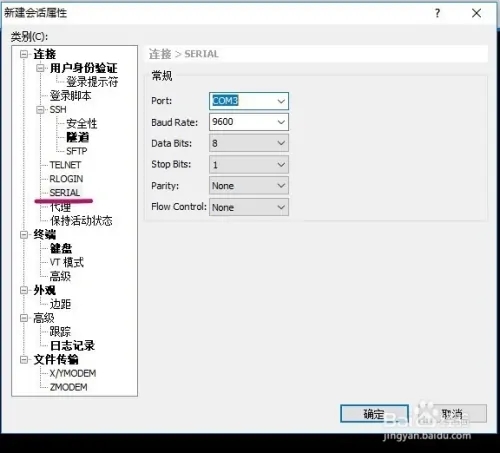Collapse the 文件传输 tree node

click(24, 360)
